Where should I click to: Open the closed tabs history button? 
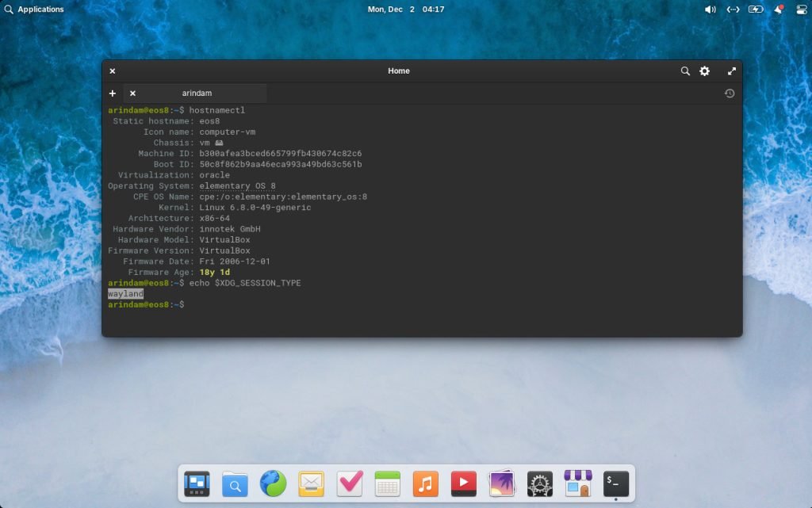click(729, 94)
